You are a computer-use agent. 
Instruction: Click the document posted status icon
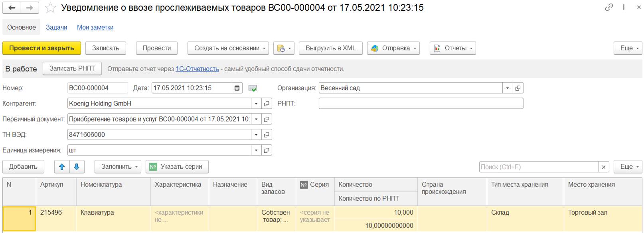(252, 88)
